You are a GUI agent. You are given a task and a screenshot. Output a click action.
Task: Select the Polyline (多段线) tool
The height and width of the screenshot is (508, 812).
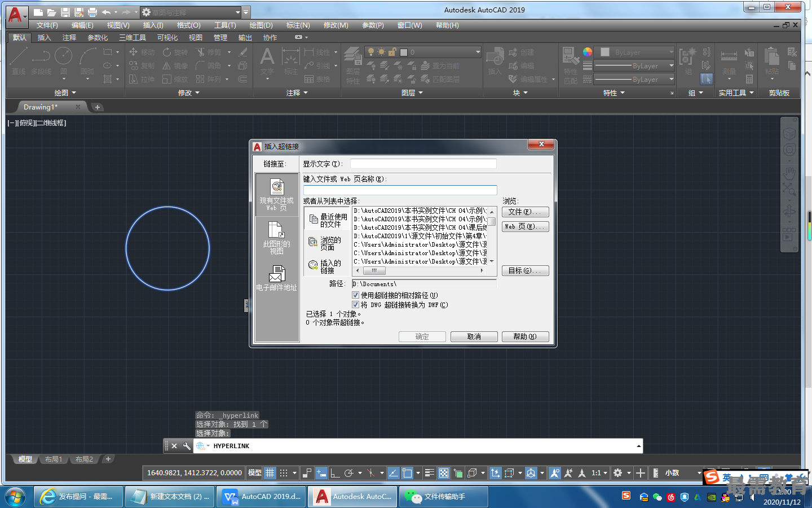point(41,60)
